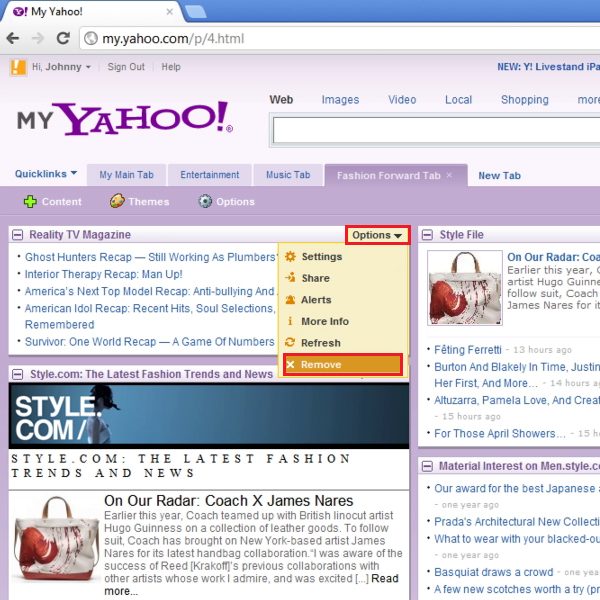Switch to the Entertainment tab

(210, 175)
